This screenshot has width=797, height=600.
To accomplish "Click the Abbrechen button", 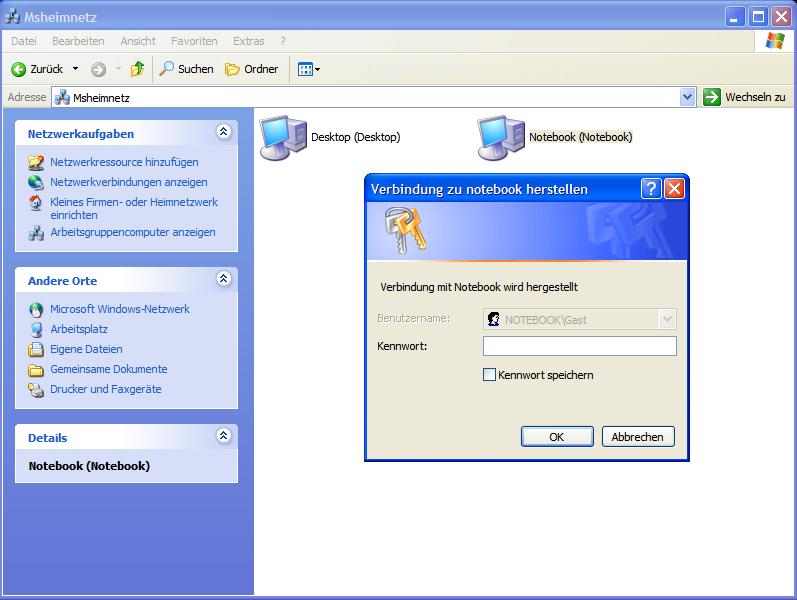I will [x=638, y=437].
